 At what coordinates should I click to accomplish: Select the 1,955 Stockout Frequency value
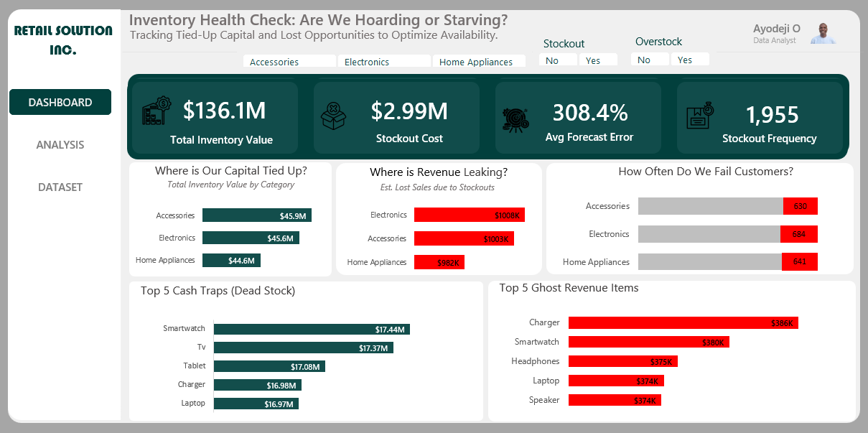[x=772, y=114]
